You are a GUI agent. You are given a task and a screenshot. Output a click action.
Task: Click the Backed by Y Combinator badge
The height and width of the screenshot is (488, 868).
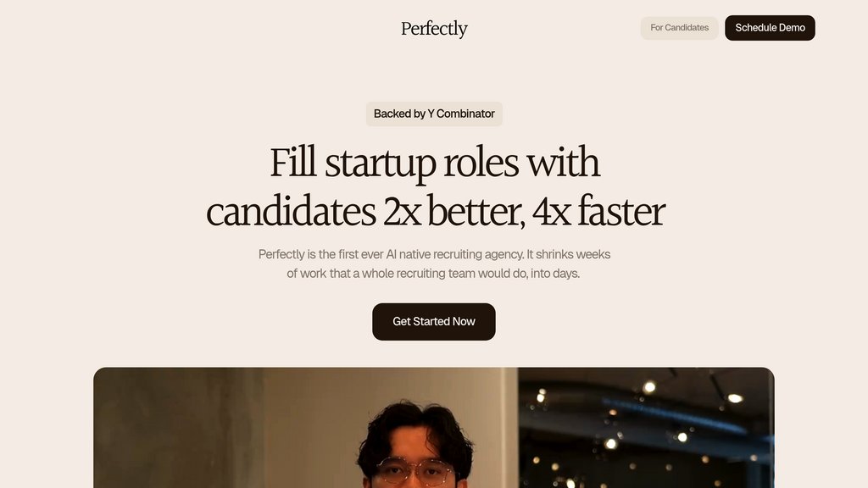(434, 114)
